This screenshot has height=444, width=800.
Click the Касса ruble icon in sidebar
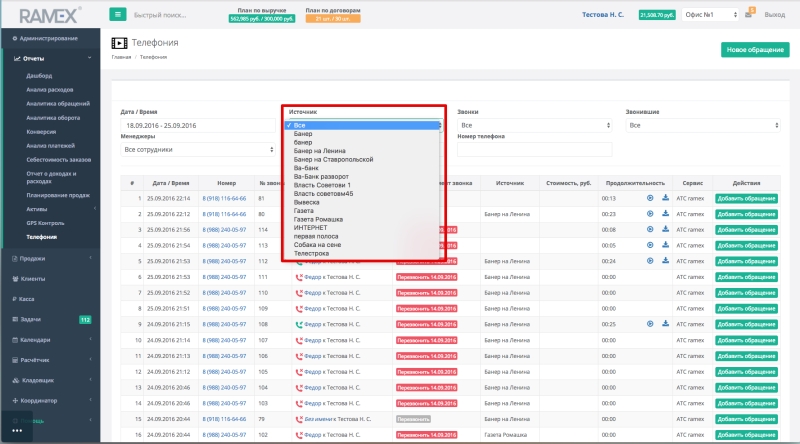click(15, 299)
